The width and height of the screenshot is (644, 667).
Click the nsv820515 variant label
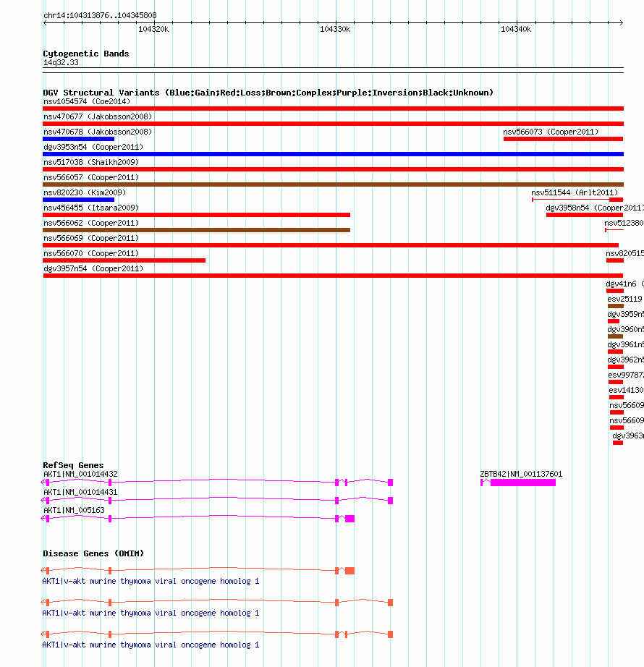point(625,253)
